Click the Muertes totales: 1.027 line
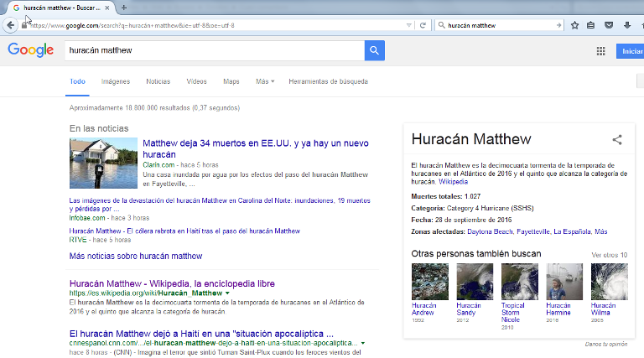 [x=445, y=196]
